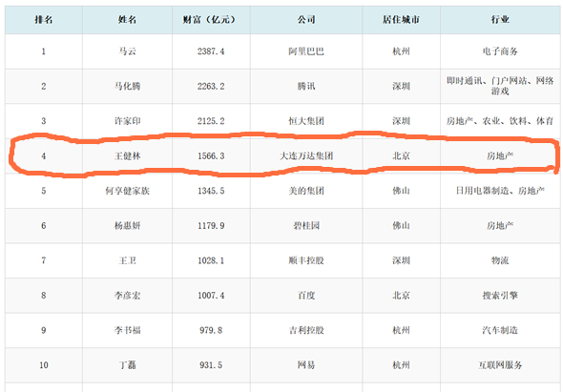563x392 pixels.
Task: Click the 公司 column header
Action: coord(306,19)
